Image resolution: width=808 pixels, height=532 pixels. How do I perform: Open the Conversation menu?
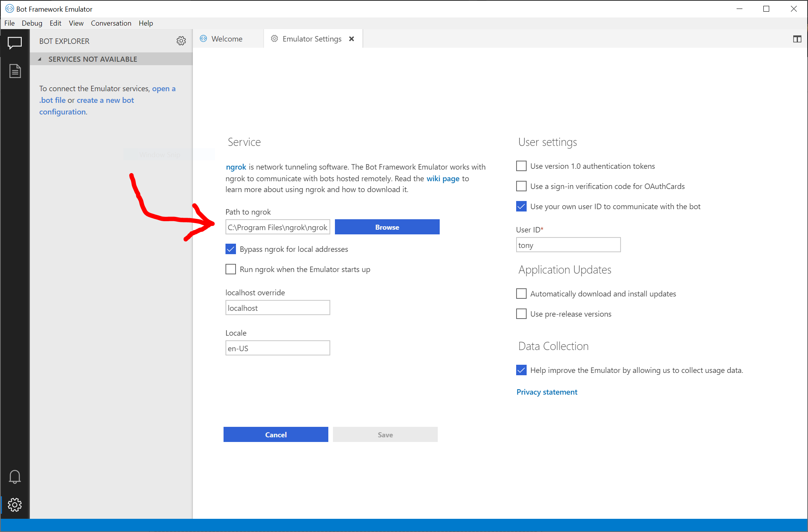(111, 23)
